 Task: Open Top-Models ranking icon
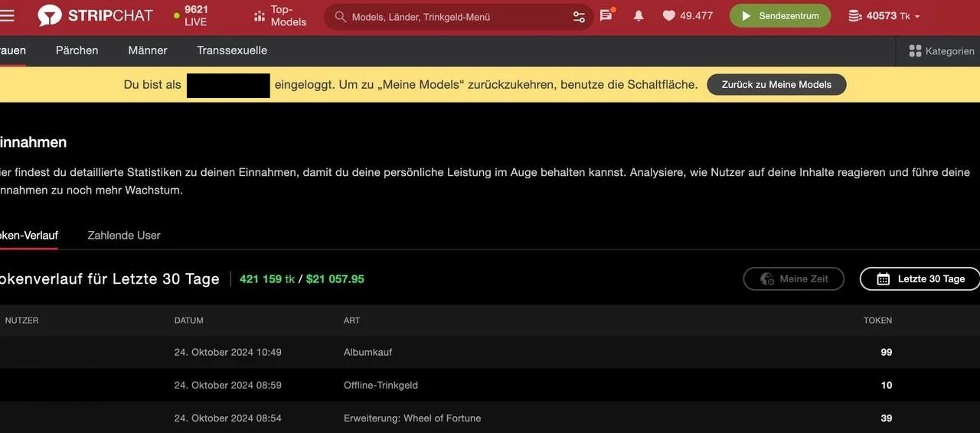pos(260,15)
